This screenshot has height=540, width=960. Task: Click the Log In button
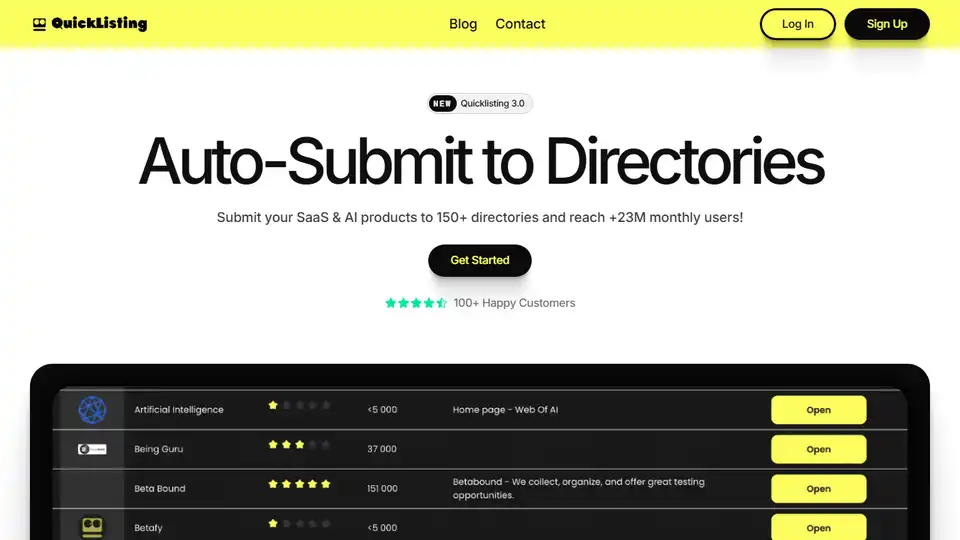tap(797, 24)
